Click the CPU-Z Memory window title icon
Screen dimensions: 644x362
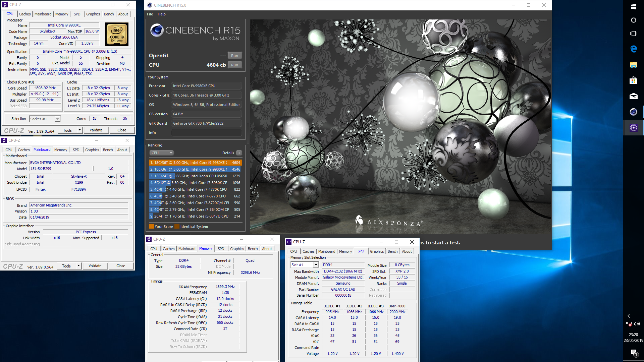(149, 239)
